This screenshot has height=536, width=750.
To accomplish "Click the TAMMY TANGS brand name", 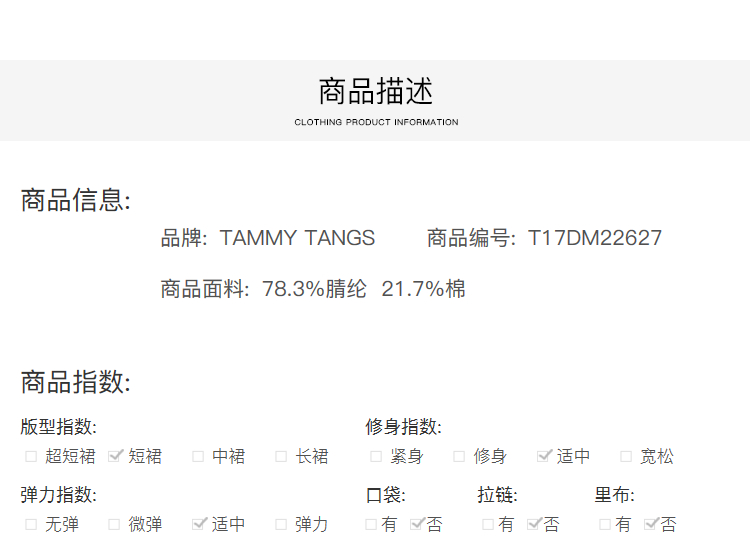I will pos(297,238).
